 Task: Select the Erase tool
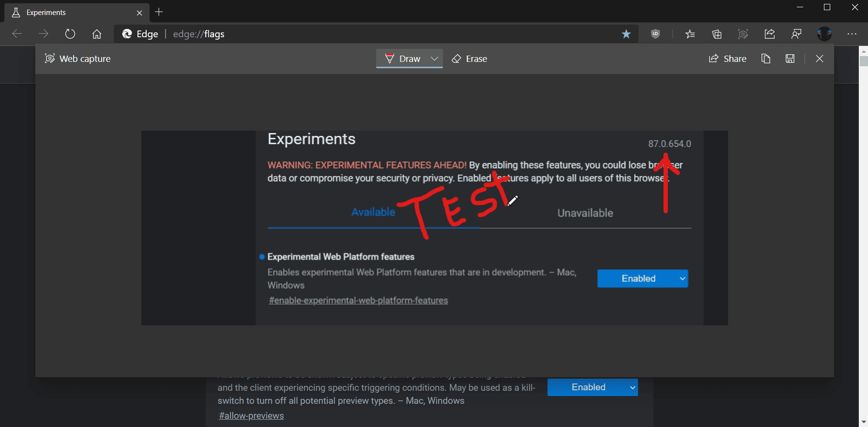(x=470, y=59)
